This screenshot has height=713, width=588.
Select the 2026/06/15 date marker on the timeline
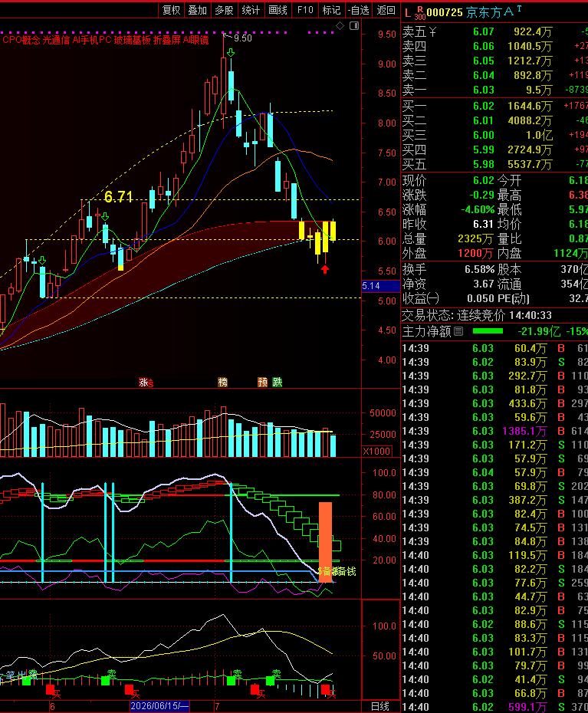[x=159, y=706]
